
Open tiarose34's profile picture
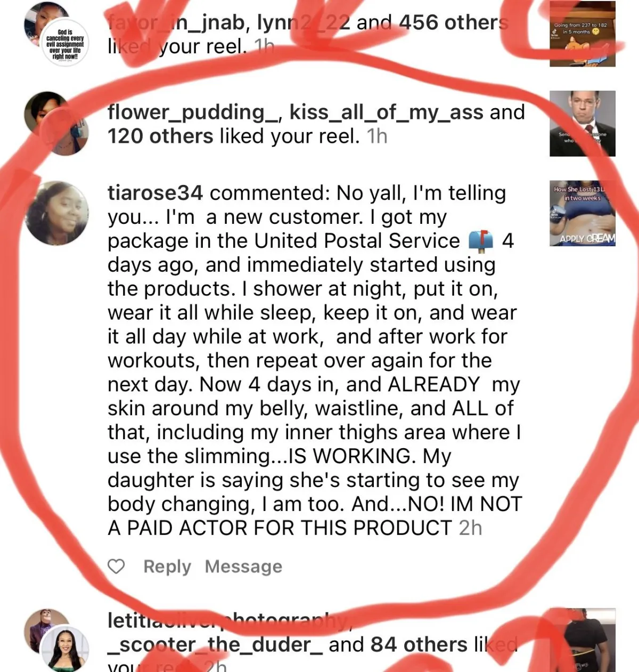pyautogui.click(x=56, y=213)
